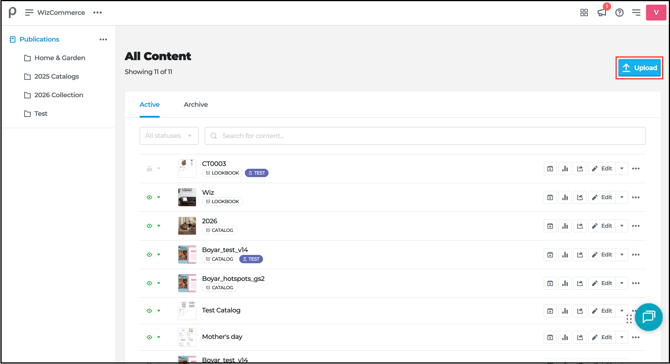This screenshot has width=670, height=364.
Task: Open the drag grip dots beside the chat bubble
Action: (629, 319)
